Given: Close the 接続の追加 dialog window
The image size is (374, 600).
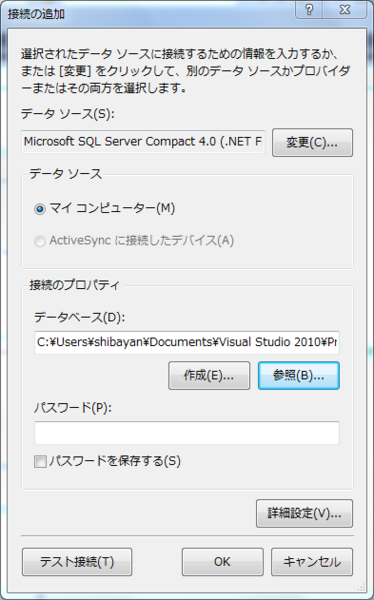Looking at the screenshot, I should click(345, 10).
